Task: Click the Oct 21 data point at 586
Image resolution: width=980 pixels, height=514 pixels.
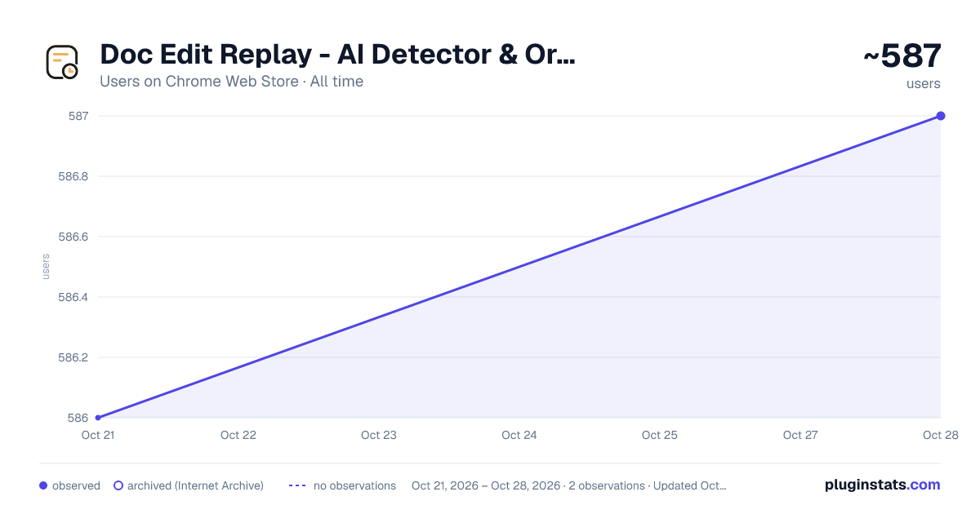Action: tap(98, 418)
